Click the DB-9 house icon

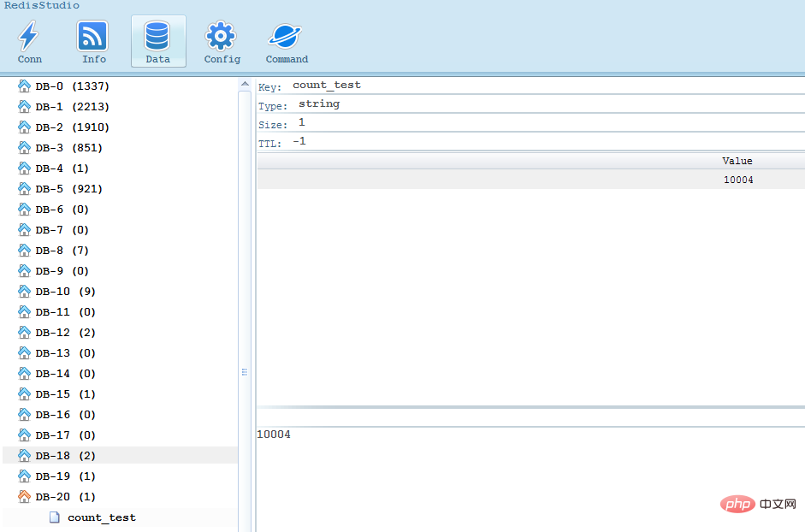[24, 270]
